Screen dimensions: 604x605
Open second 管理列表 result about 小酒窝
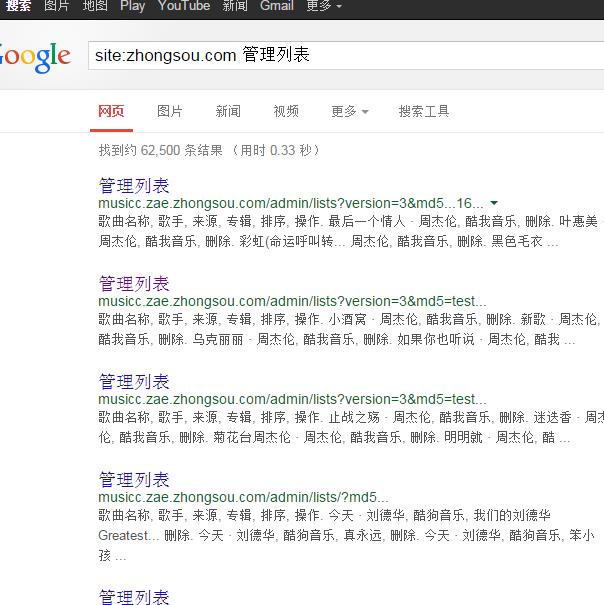tap(134, 284)
